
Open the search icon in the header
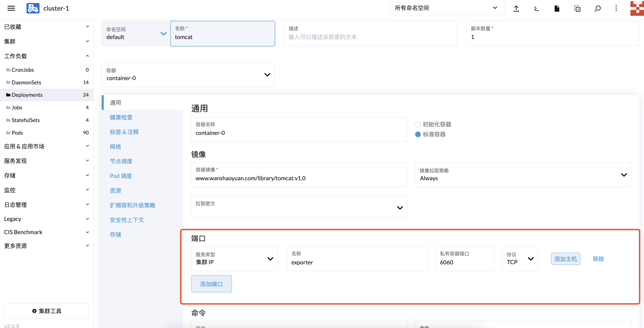coord(597,8)
